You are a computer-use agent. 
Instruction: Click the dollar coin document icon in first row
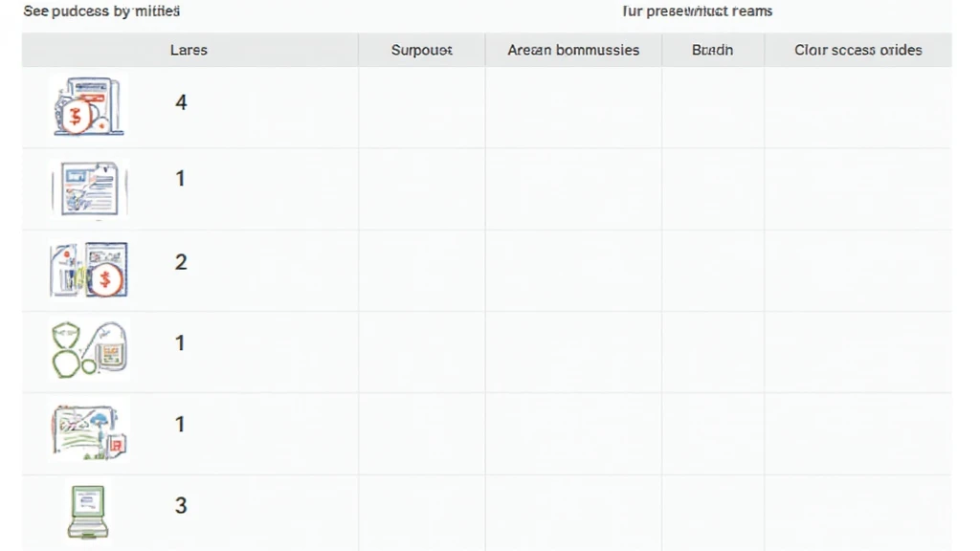pos(89,105)
